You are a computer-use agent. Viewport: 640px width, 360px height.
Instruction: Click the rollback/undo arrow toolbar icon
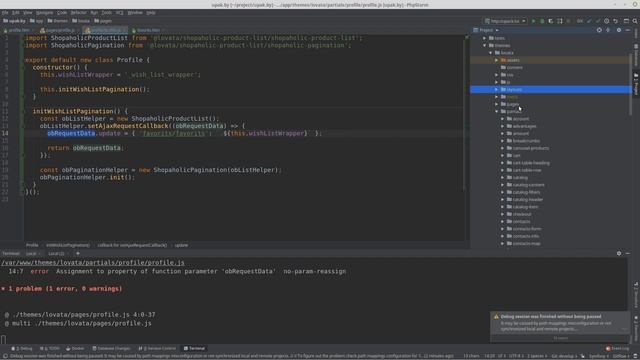point(616,21)
